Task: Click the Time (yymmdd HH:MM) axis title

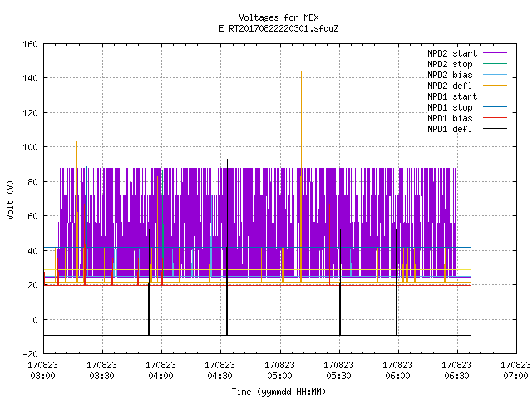Action: pos(278,392)
